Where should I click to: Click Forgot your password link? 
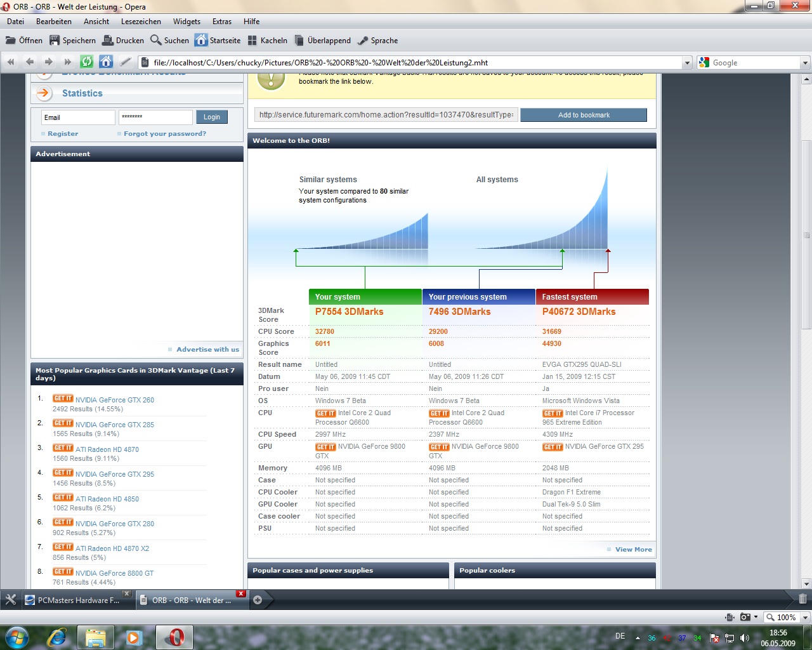click(x=165, y=134)
